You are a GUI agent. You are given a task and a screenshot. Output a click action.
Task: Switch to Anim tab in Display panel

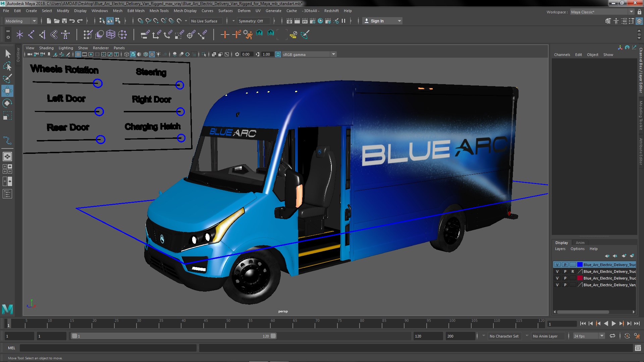pyautogui.click(x=579, y=242)
